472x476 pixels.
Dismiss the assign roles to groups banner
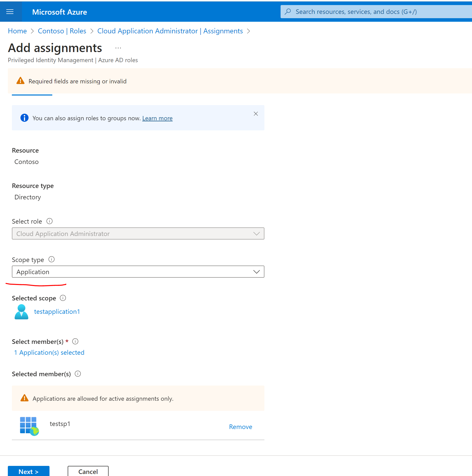point(256,114)
